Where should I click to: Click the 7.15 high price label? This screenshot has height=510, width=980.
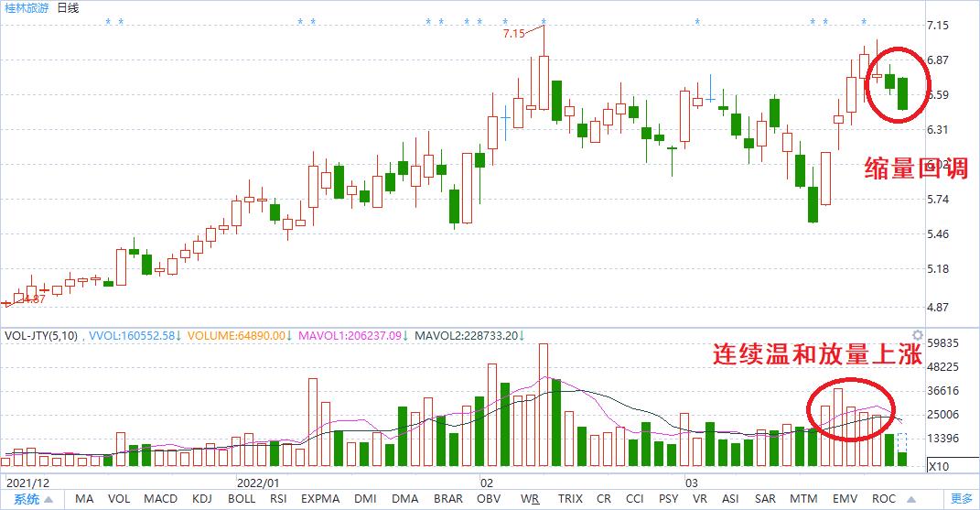513,34
